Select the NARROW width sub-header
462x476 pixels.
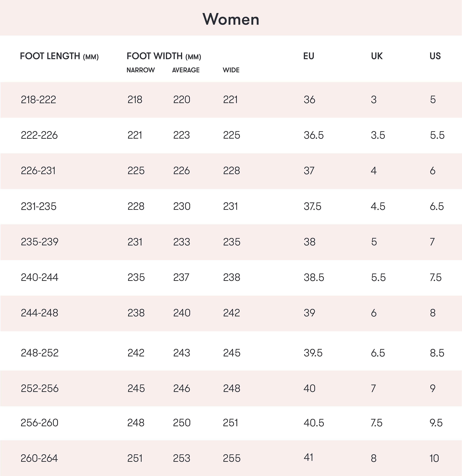(140, 70)
